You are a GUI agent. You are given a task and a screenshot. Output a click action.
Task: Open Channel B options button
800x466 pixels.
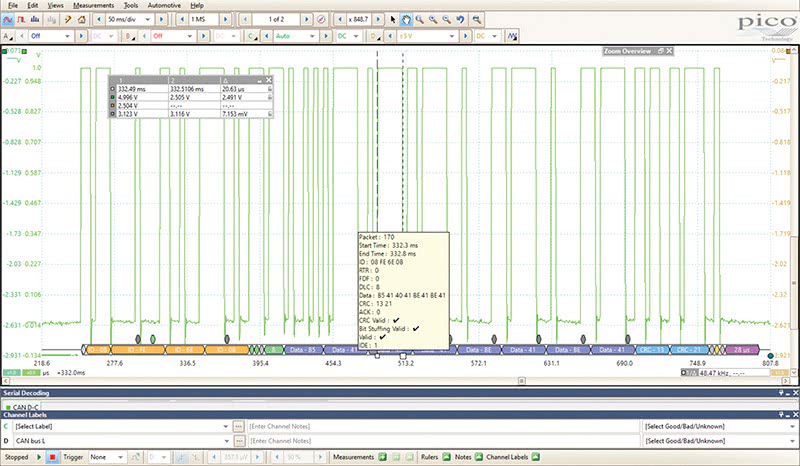pyautogui.click(x=131, y=36)
